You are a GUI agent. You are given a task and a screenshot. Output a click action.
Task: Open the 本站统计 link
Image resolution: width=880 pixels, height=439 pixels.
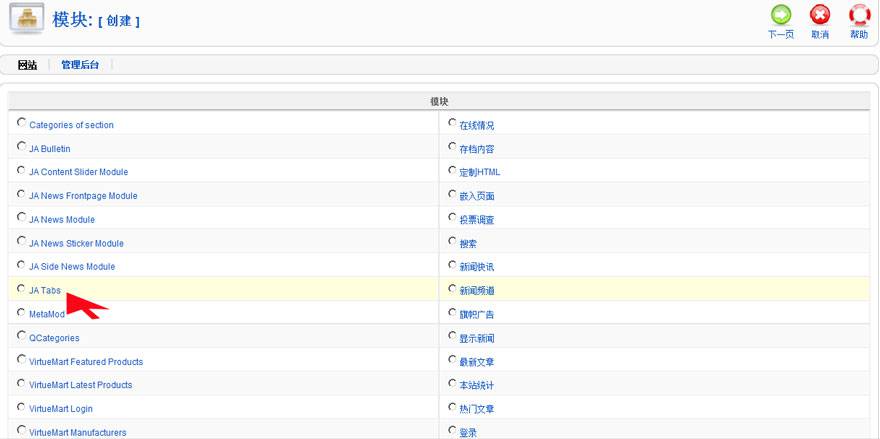(x=477, y=386)
